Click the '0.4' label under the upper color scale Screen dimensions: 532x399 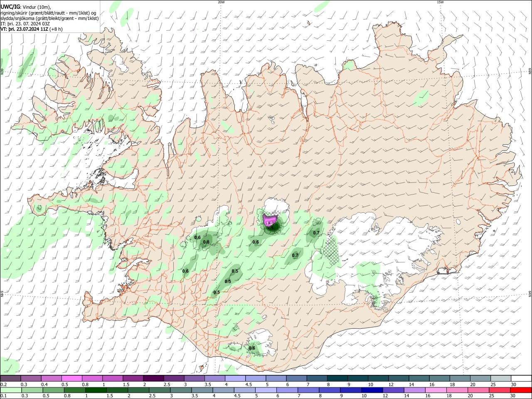[x=44, y=384]
